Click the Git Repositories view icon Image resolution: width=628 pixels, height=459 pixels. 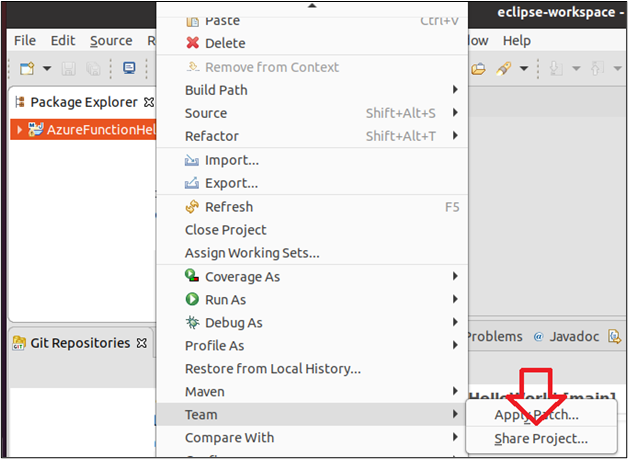point(18,343)
